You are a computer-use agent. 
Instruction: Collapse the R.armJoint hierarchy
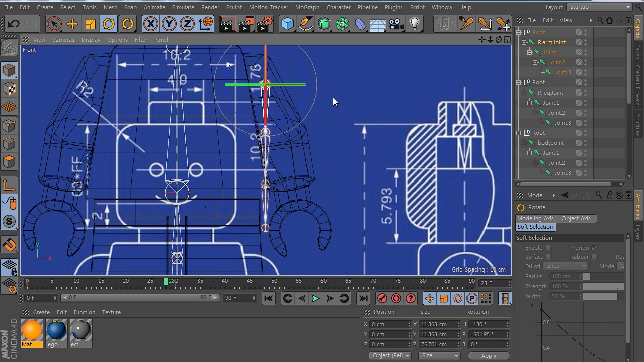[524, 42]
